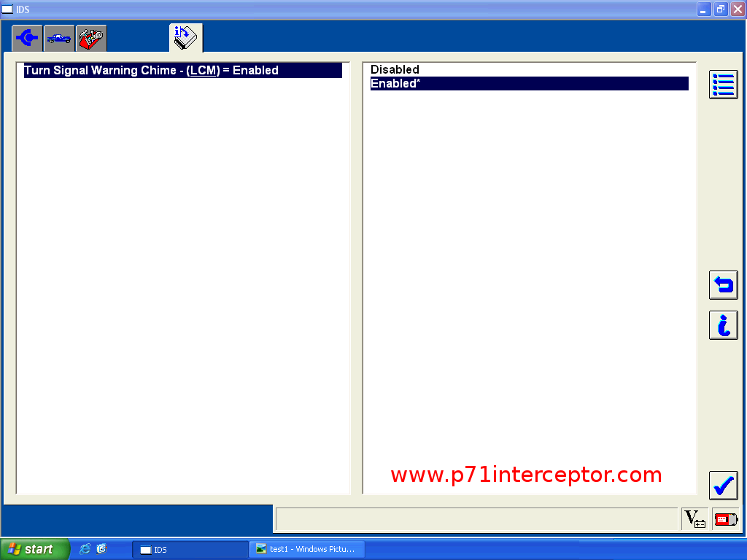Select the Disabled option
Viewport: 747px width, 560px height.
395,70
